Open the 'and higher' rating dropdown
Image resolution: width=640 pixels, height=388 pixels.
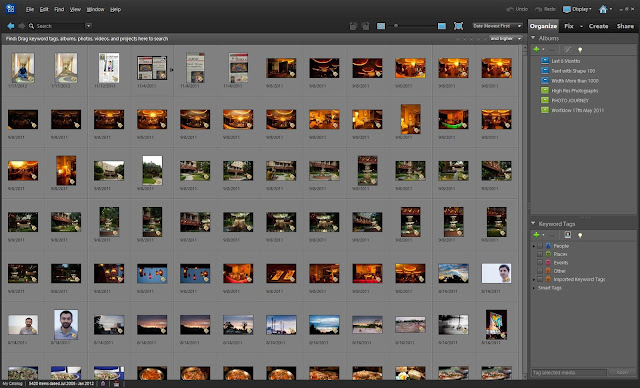point(506,38)
